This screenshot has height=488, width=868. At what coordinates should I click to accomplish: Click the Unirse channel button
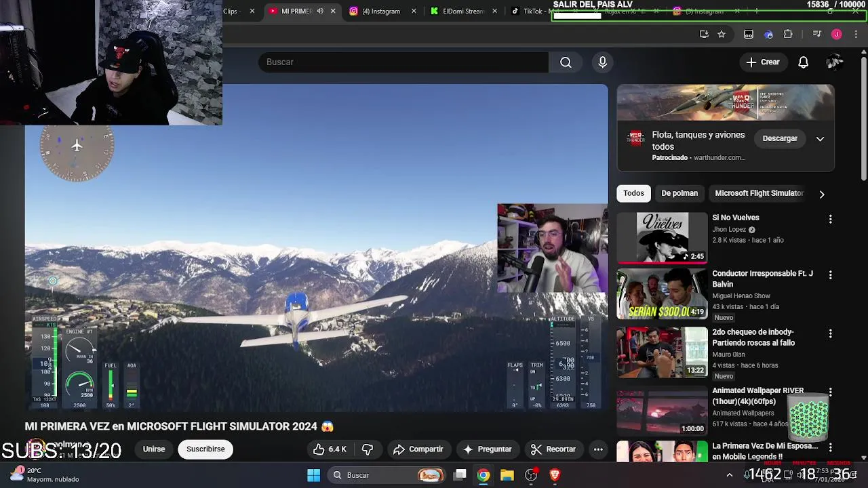pos(154,449)
